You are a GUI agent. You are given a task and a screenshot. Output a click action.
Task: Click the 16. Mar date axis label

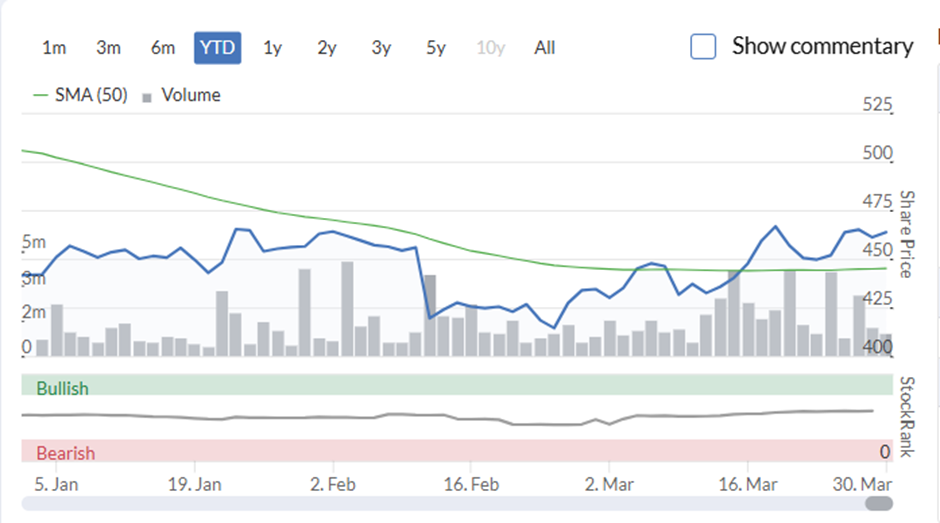point(748,484)
